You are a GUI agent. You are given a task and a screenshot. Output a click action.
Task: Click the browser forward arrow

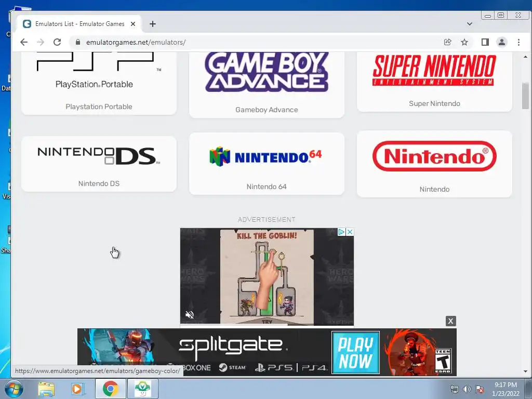(x=41, y=42)
